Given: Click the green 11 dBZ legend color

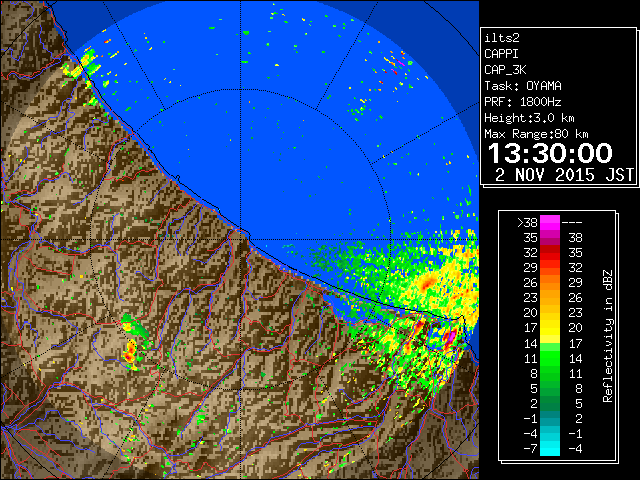Looking at the screenshot, I should (550, 358).
